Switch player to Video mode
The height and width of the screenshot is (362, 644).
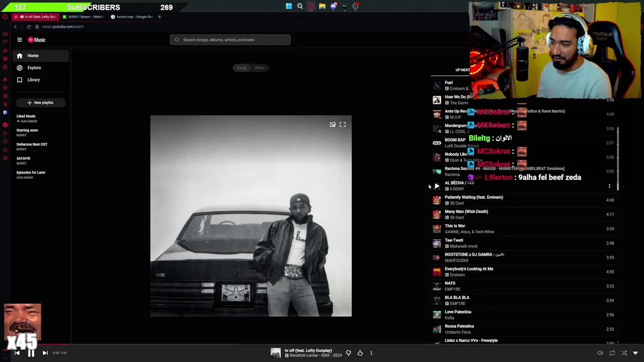coord(260,68)
